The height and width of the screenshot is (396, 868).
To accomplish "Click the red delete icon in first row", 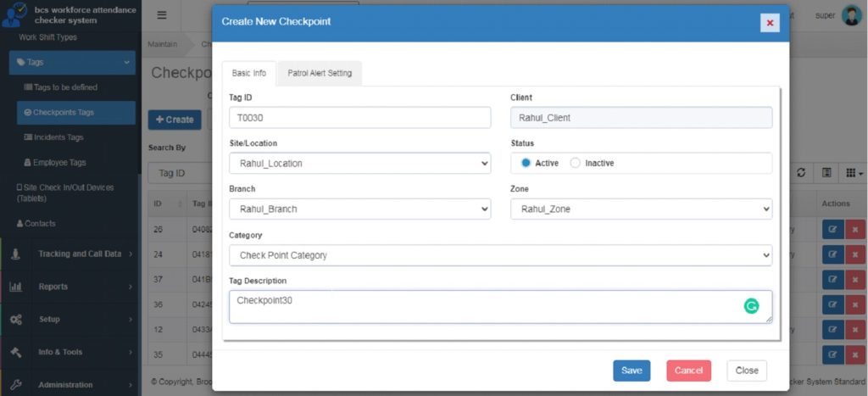I will [x=855, y=230].
